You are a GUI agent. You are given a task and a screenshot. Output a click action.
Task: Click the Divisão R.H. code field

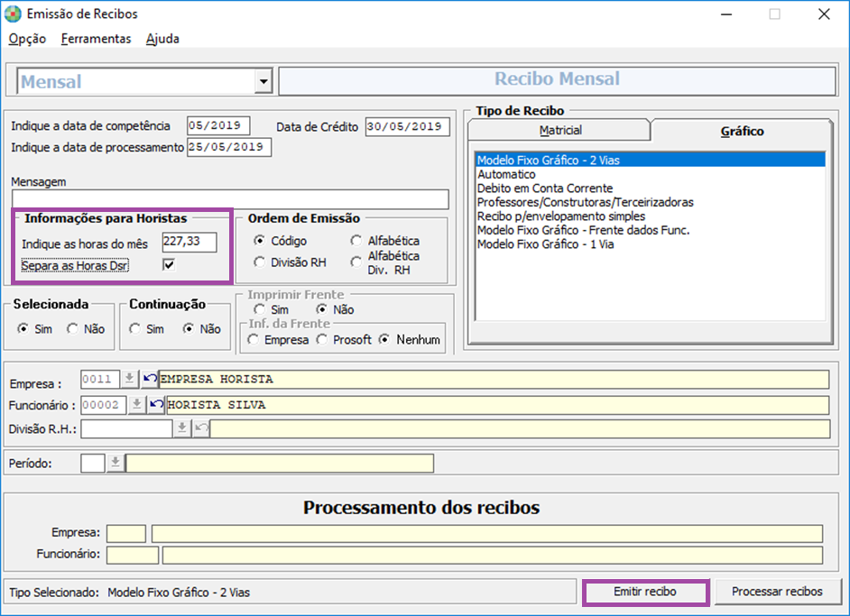(x=126, y=428)
